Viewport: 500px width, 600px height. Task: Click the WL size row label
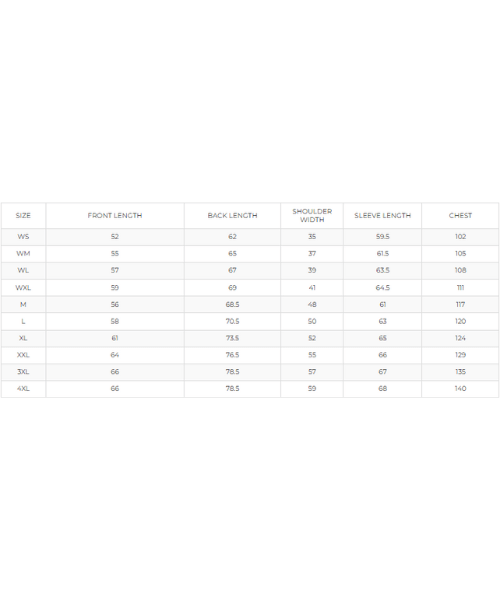tap(23, 270)
